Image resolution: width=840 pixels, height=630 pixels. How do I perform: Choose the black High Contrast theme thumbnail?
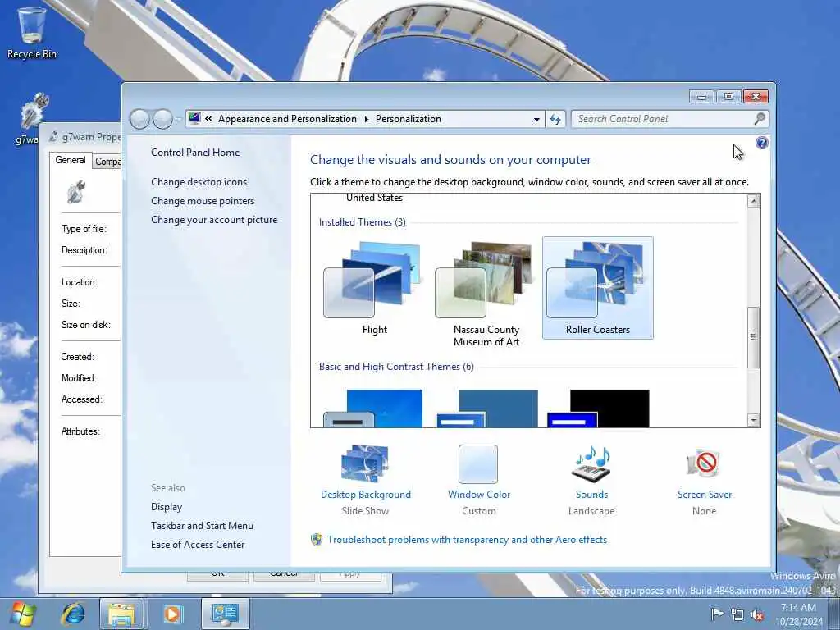(598, 409)
